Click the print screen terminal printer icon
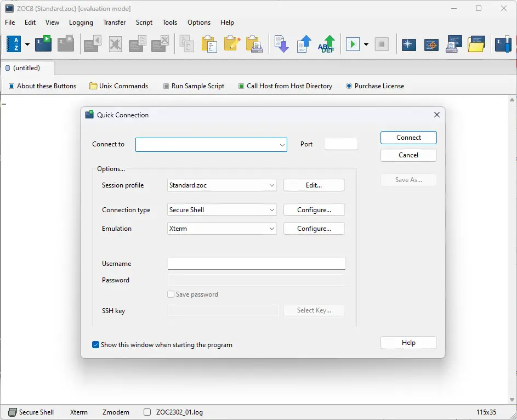The width and height of the screenshot is (517, 420). (x=454, y=44)
